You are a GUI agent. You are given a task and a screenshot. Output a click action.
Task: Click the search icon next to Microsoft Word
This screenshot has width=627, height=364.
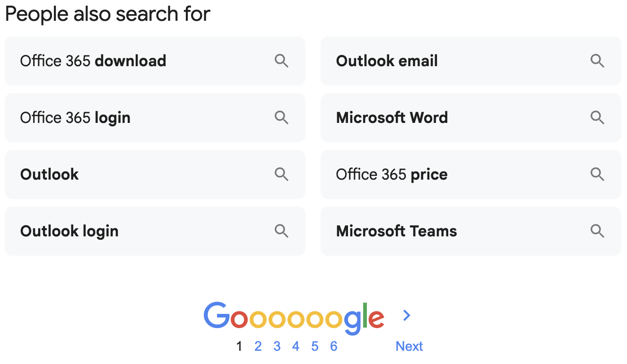597,117
